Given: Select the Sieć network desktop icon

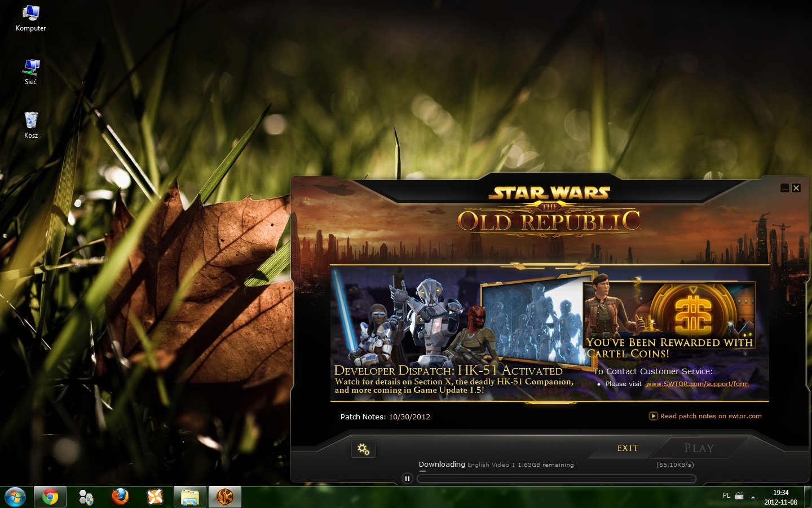Looking at the screenshot, I should point(30,72).
